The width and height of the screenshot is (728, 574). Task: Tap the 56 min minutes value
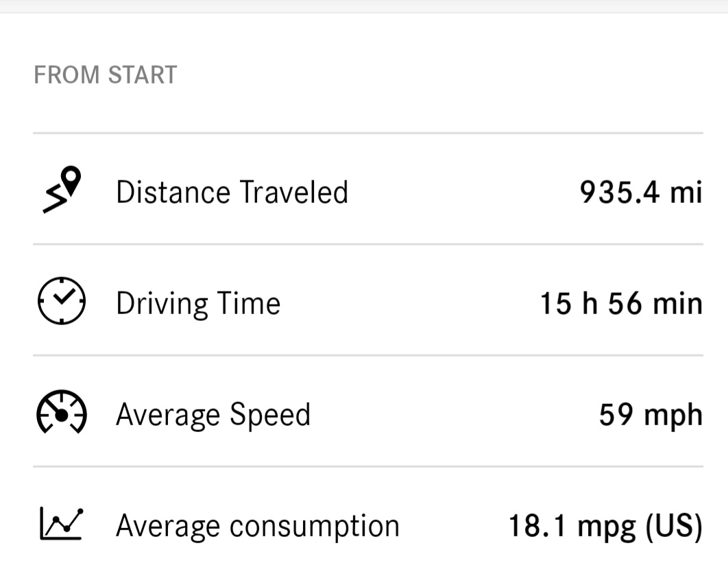coord(652,303)
